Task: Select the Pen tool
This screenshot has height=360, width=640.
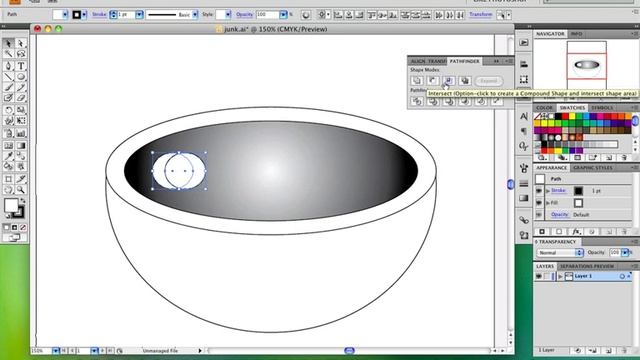Action: point(8,66)
